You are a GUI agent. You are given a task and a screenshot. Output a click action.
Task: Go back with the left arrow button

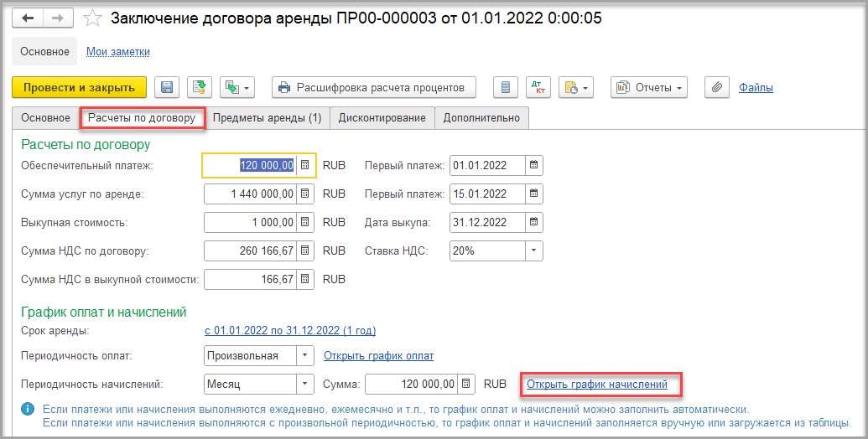pyautogui.click(x=27, y=18)
